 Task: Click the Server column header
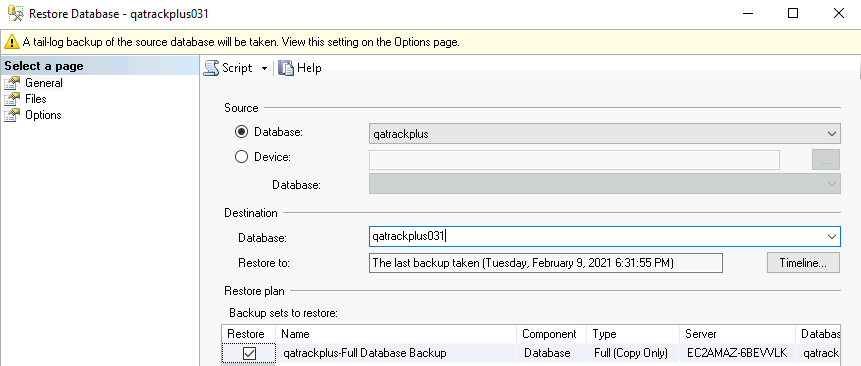pos(737,334)
